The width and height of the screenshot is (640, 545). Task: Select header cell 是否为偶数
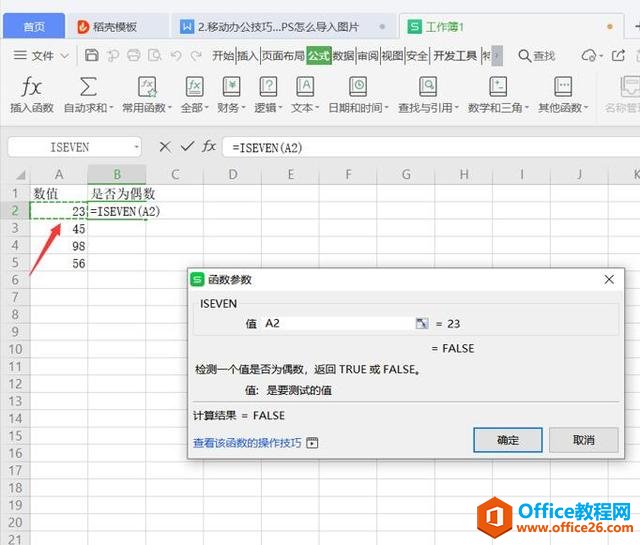coord(117,194)
